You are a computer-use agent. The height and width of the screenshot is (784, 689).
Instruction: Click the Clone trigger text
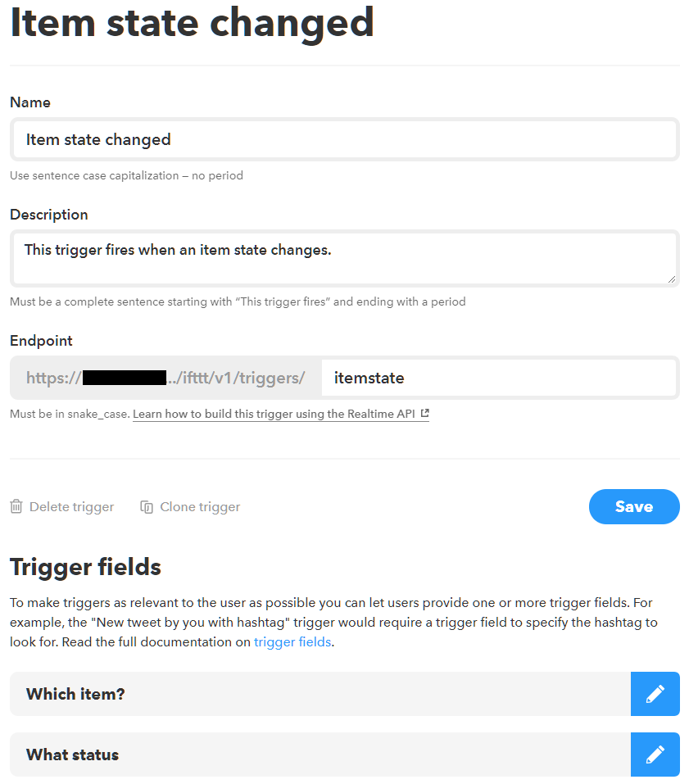click(x=200, y=507)
